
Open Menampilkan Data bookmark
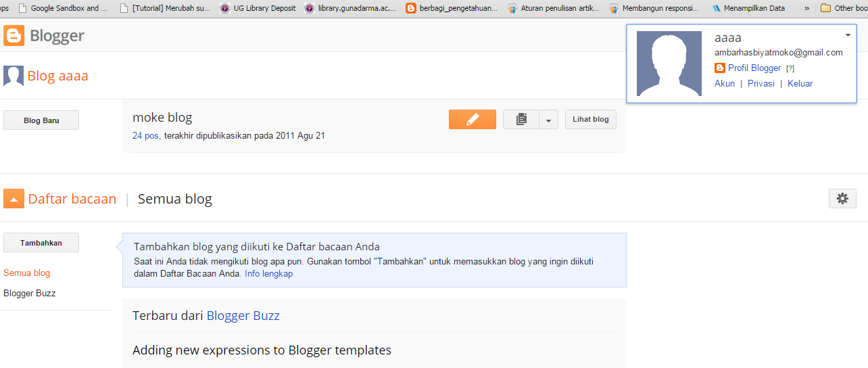tap(748, 8)
